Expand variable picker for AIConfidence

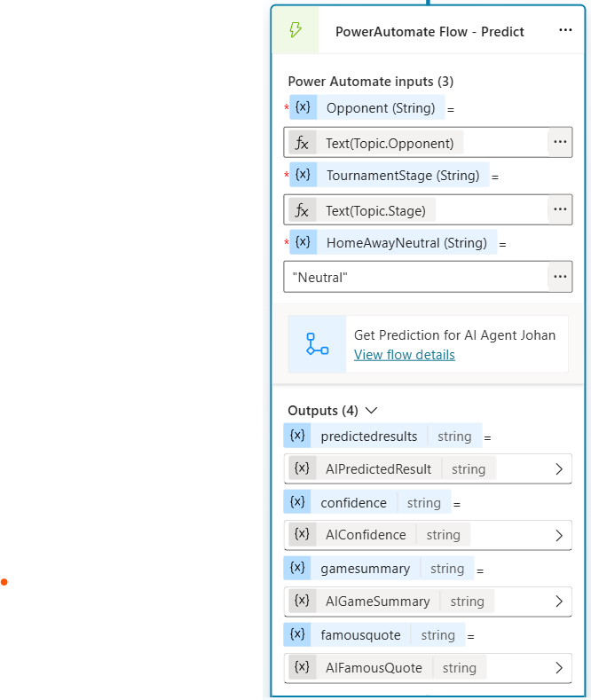559,535
